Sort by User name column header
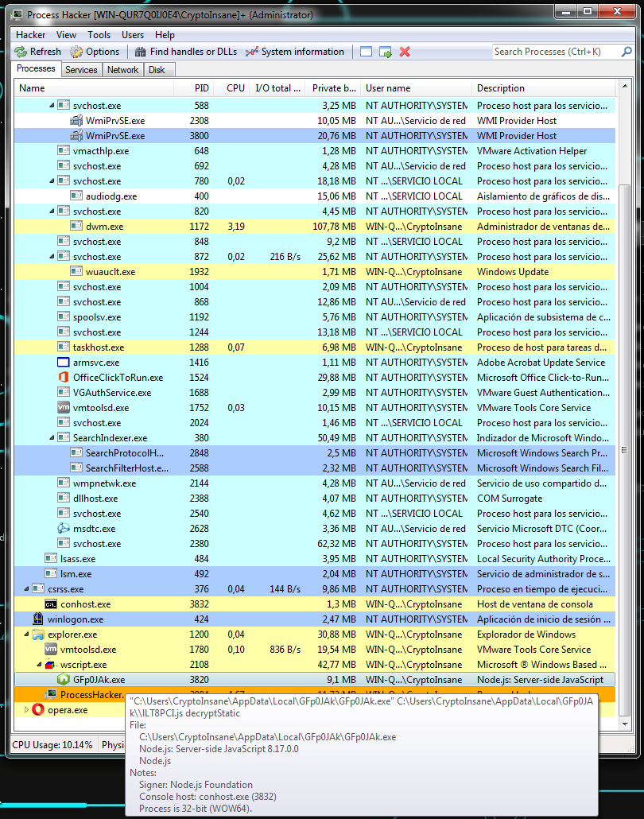The image size is (644, 819). pyautogui.click(x=417, y=88)
